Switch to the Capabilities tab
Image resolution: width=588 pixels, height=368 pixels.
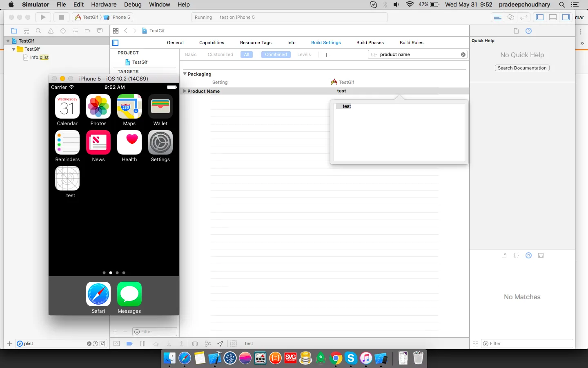tap(212, 43)
